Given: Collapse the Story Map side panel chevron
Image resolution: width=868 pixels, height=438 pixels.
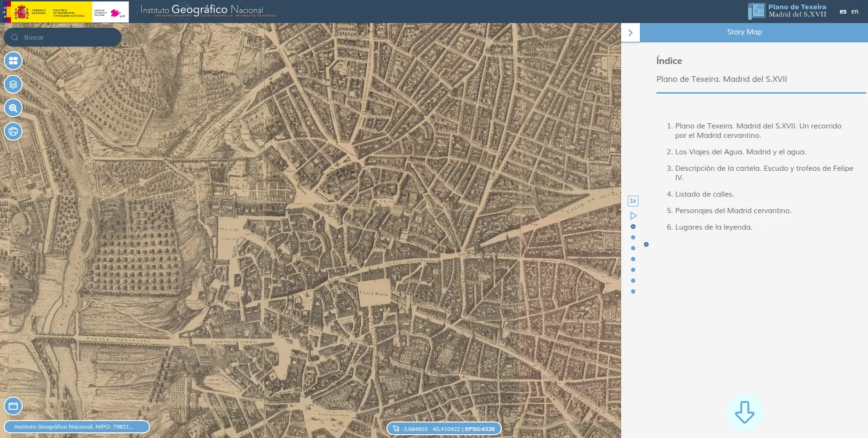Looking at the screenshot, I should pyautogui.click(x=631, y=32).
